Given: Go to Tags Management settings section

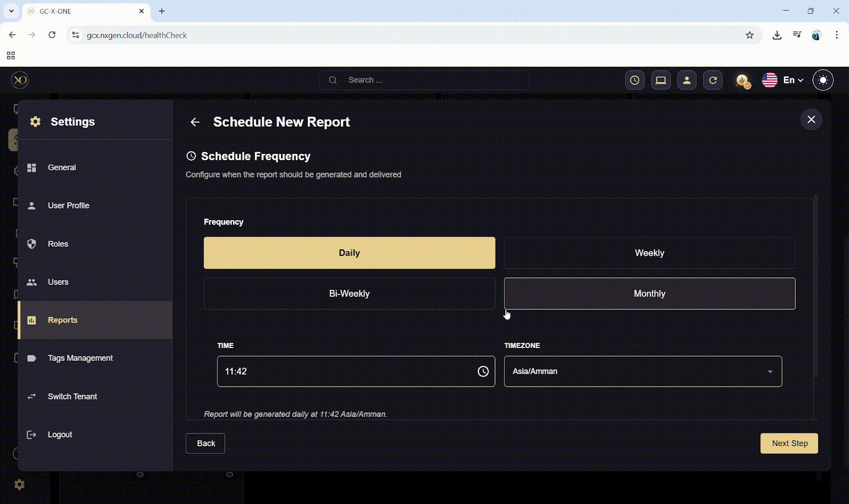Looking at the screenshot, I should 80,358.
